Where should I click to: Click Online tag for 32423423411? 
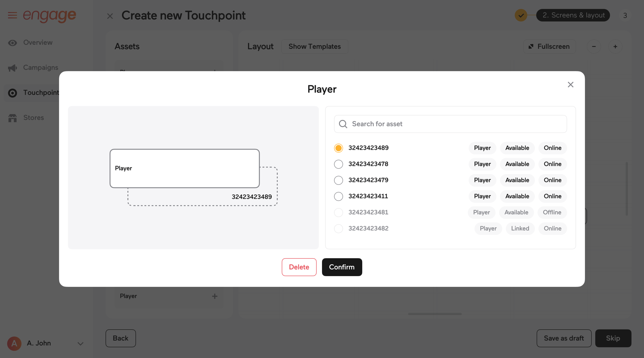tap(552, 196)
